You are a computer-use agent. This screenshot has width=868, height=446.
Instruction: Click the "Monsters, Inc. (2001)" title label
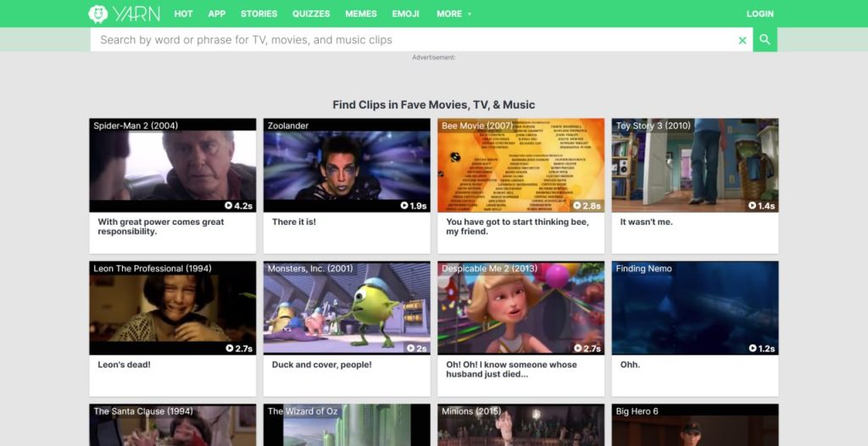(310, 269)
